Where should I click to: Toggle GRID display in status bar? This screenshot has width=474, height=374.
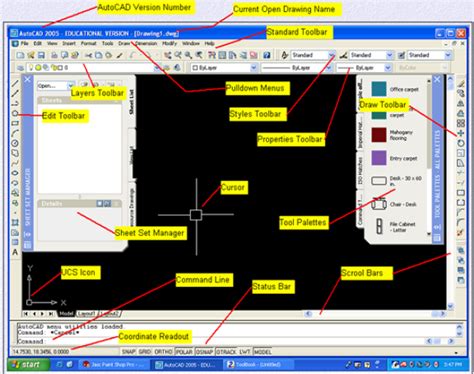pyautogui.click(x=145, y=352)
